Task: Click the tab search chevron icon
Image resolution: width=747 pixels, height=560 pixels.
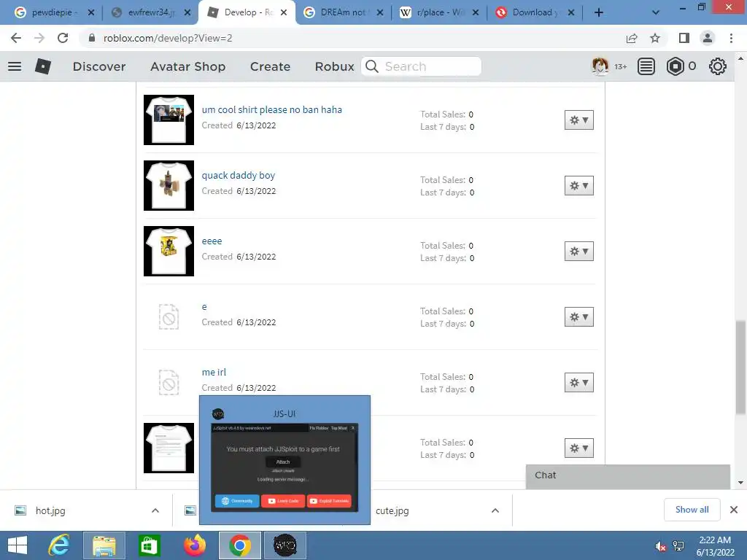Action: [656, 12]
